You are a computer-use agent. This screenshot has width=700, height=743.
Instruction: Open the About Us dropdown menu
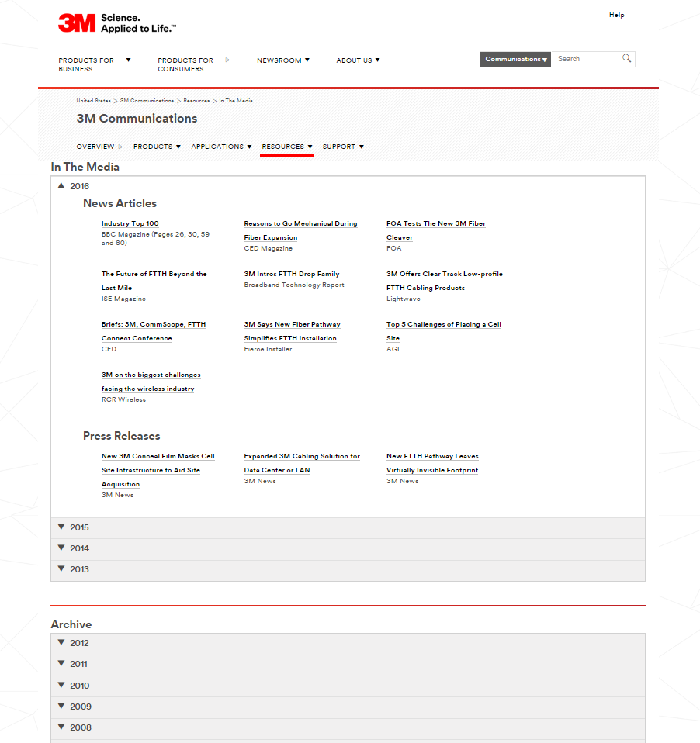click(358, 60)
